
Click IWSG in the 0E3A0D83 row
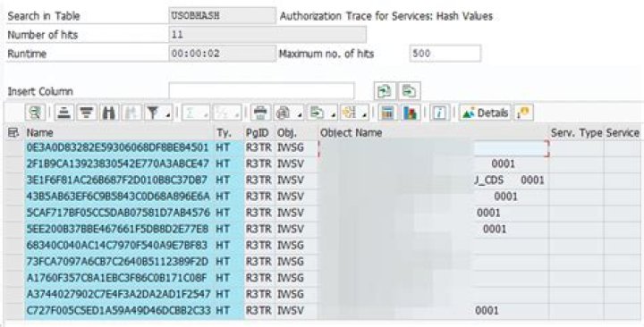pos(291,147)
